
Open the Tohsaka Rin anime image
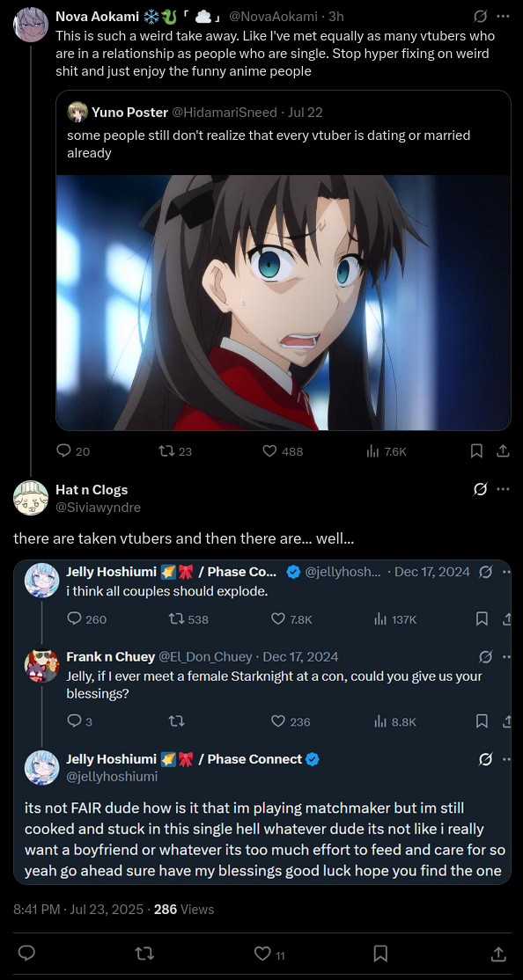(284, 303)
